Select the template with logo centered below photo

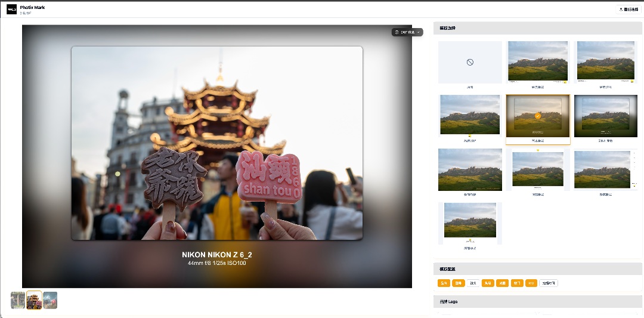point(470,116)
